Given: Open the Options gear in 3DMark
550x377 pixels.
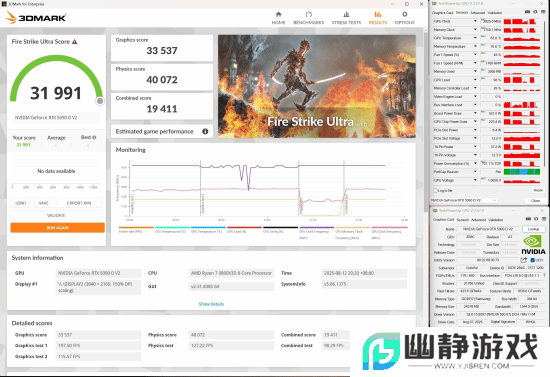Looking at the screenshot, I should pos(404,14).
